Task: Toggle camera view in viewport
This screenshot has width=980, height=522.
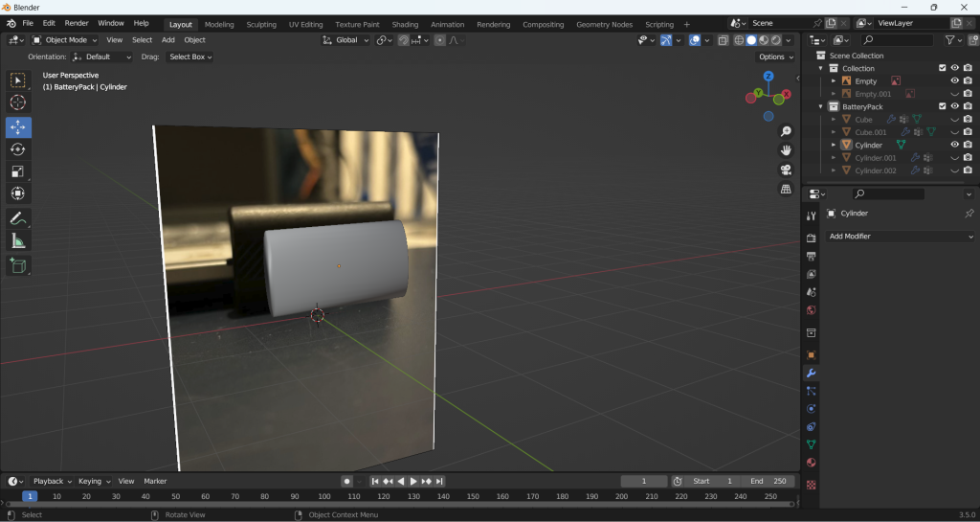Action: point(786,170)
